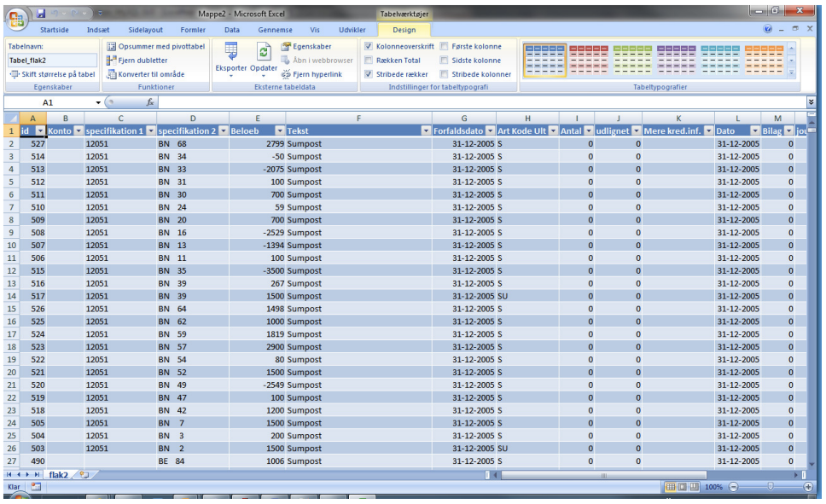Viewport: 826px width, 504px height.
Task: Open the Startside ribbon tab
Action: pyautogui.click(x=55, y=30)
